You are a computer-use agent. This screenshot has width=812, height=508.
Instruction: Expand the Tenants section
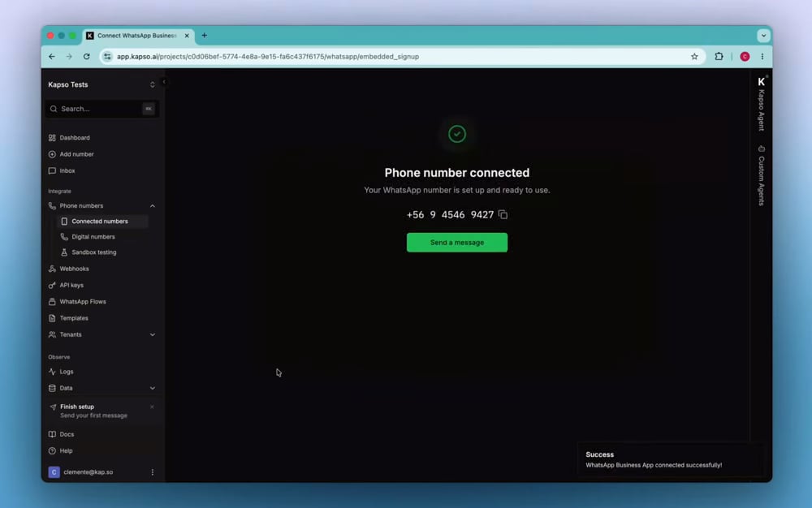coord(153,334)
